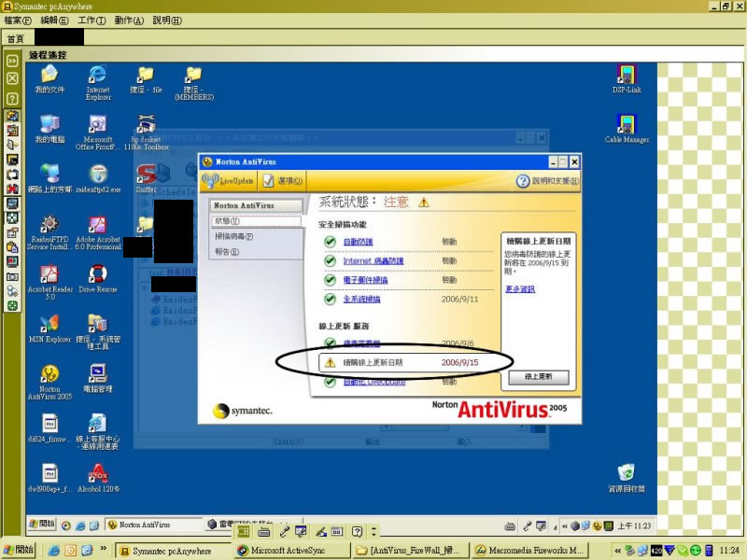Click the 全系統掃描 link
Screen dimensions: 747x560
pos(362,299)
